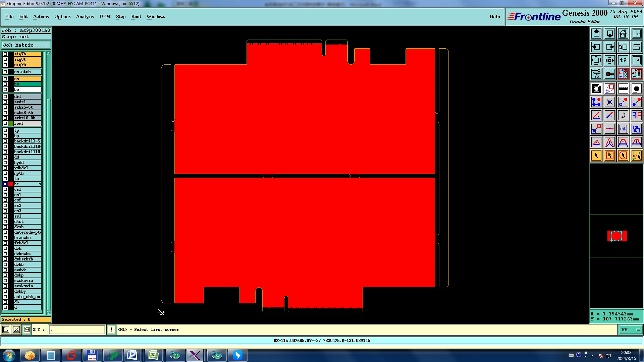Click the question mark query icon
644x362 pixels.
[x=637, y=60]
